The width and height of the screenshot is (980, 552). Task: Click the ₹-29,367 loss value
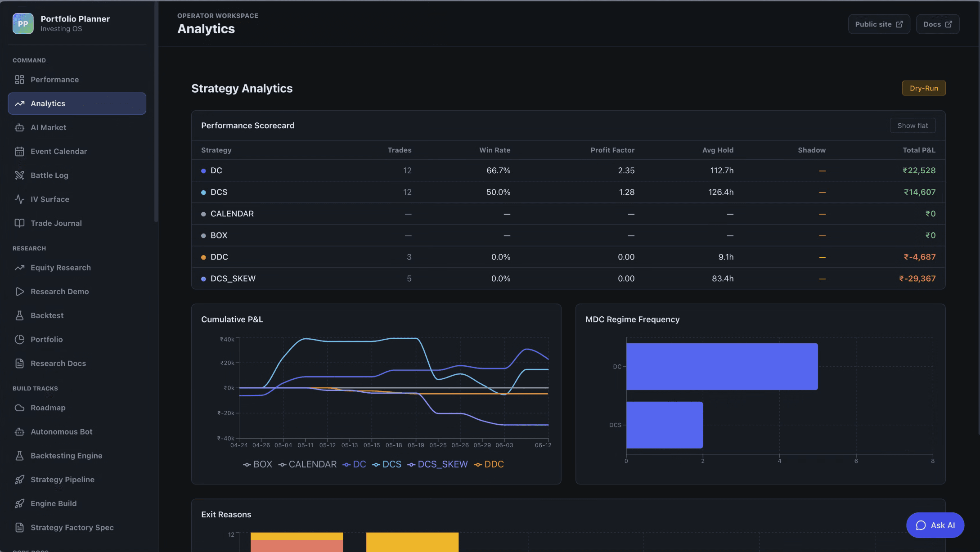point(917,278)
